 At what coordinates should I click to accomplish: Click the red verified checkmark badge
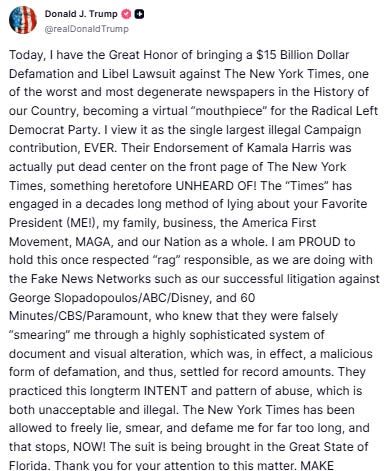(126, 14)
